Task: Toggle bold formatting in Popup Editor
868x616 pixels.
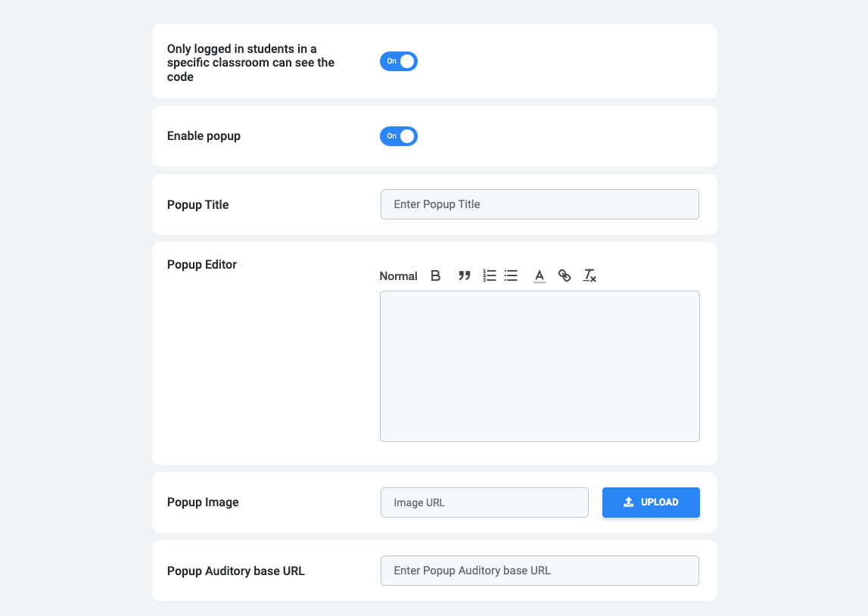Action: [x=435, y=276]
